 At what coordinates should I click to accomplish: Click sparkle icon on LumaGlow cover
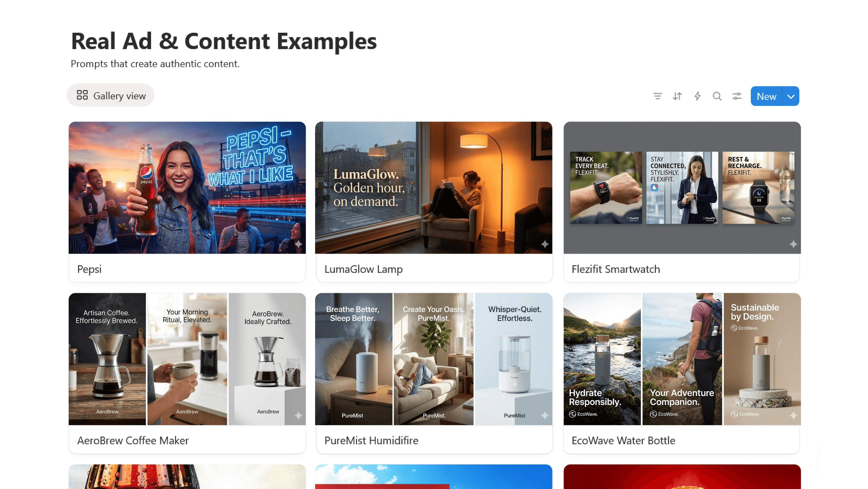click(545, 244)
